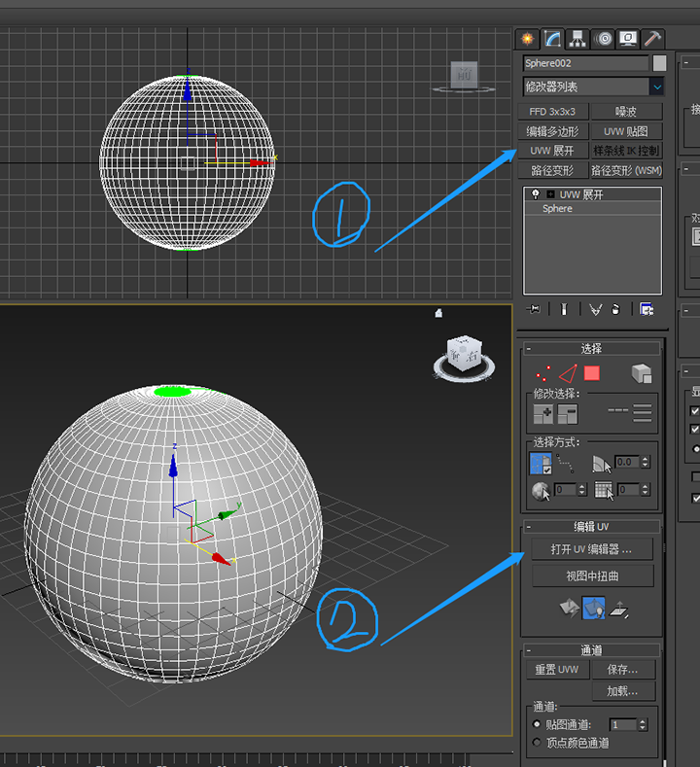
Task: Toggle the Pin Stack icon
Action: coord(533,309)
